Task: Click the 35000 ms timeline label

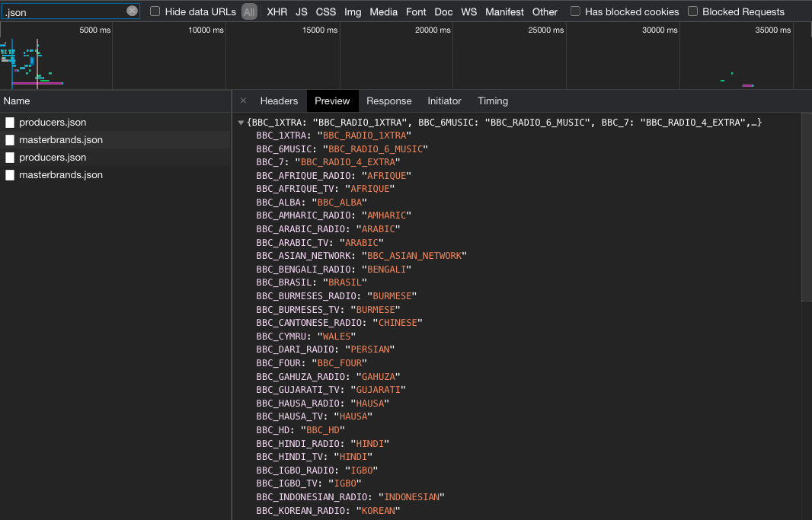Action: 772,30
